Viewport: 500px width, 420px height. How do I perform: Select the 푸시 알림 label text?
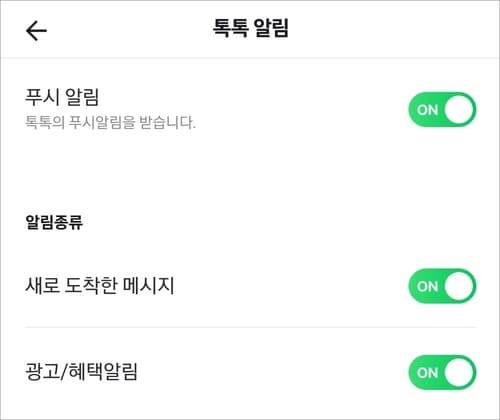coord(62,97)
